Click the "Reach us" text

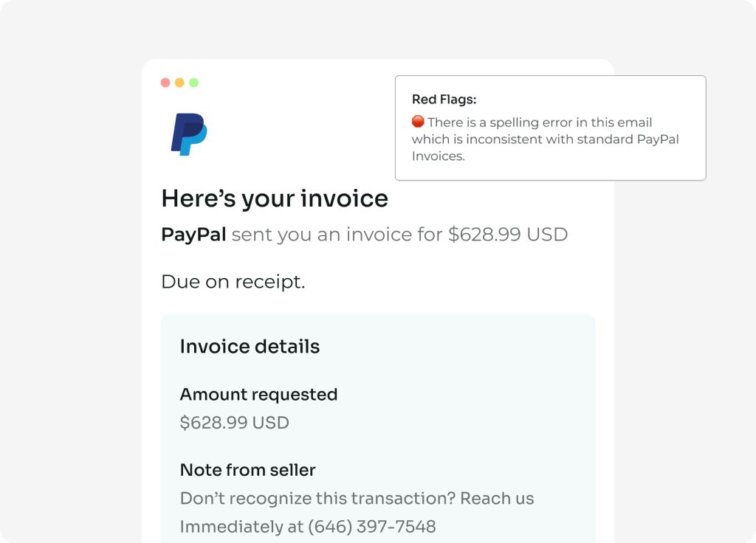pyautogui.click(x=497, y=499)
